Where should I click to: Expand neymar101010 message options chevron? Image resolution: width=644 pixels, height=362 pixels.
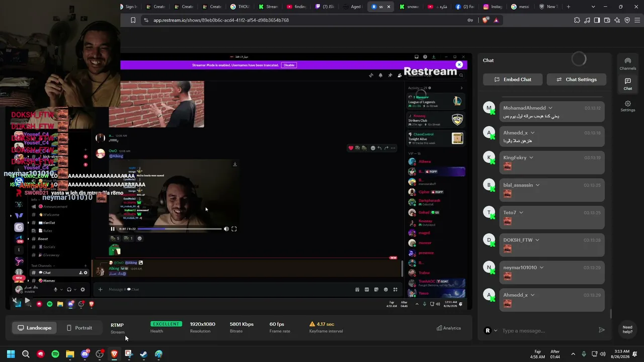[541, 267]
